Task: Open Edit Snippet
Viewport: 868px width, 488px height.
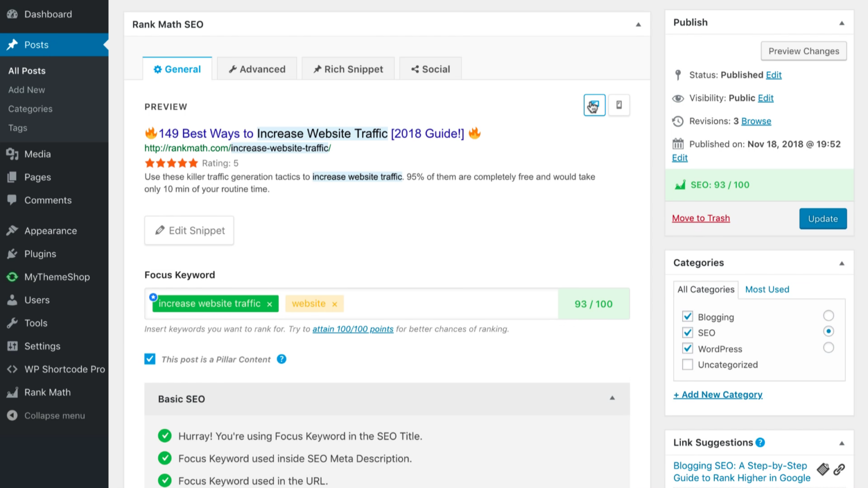Action: click(x=189, y=230)
